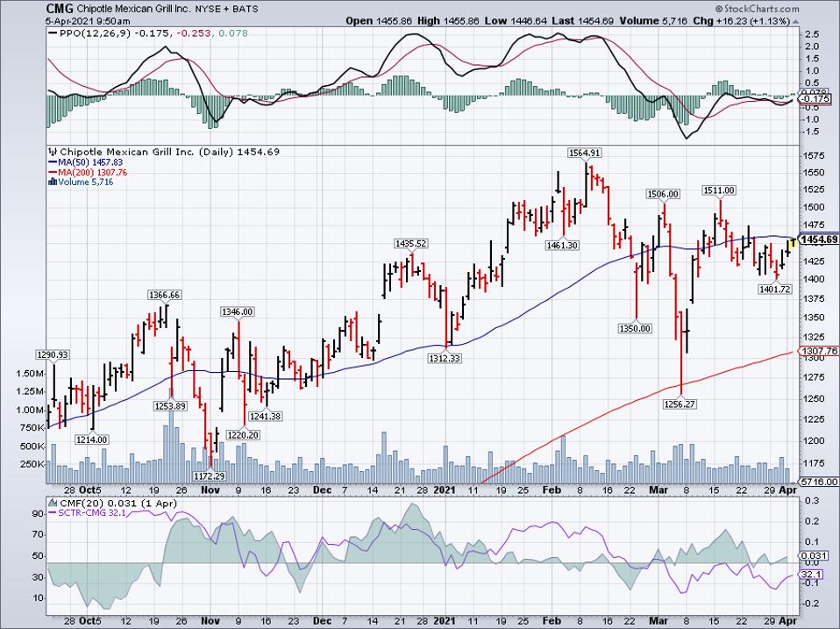Click the 1256.27 low price label
The height and width of the screenshot is (629, 840).
[x=680, y=404]
